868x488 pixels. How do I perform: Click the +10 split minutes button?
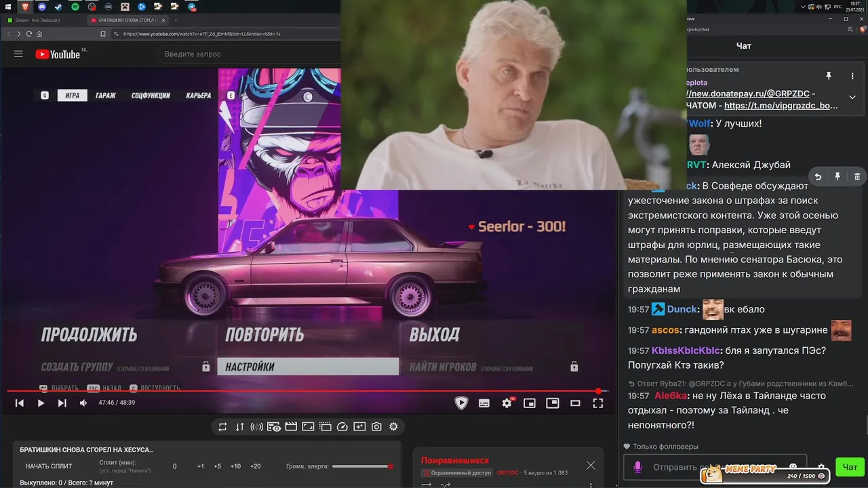point(235,466)
